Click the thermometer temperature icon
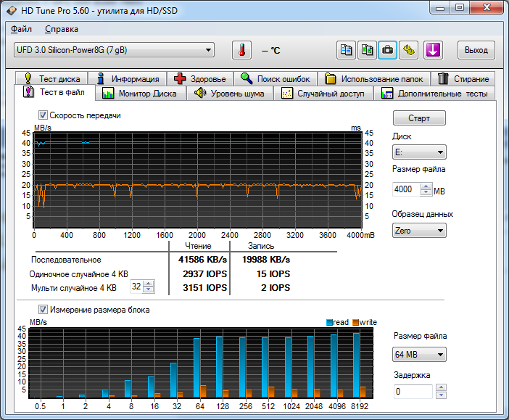Viewport: 509px width, 420px height. (241, 50)
